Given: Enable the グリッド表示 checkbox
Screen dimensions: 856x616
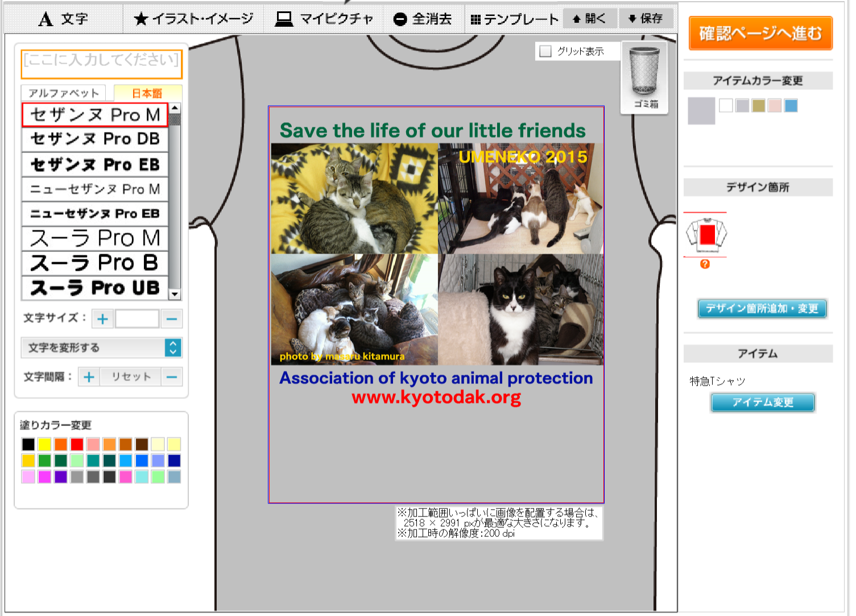Looking at the screenshot, I should 545,51.
